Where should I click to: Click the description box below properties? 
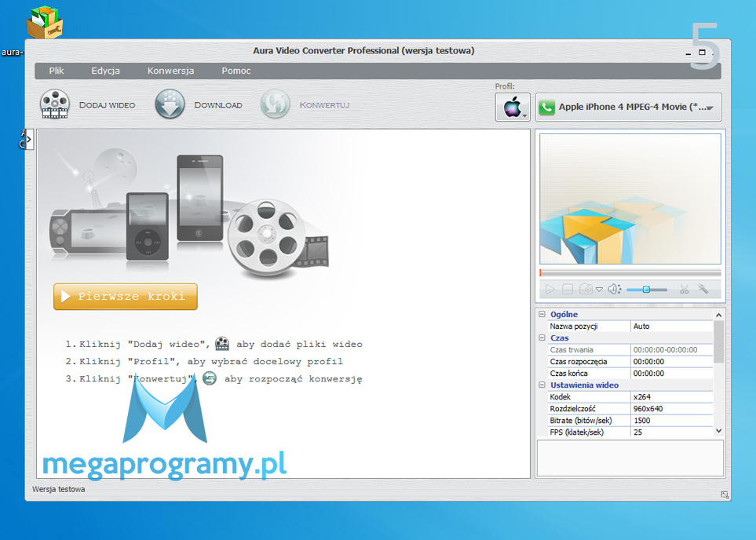coord(630,458)
